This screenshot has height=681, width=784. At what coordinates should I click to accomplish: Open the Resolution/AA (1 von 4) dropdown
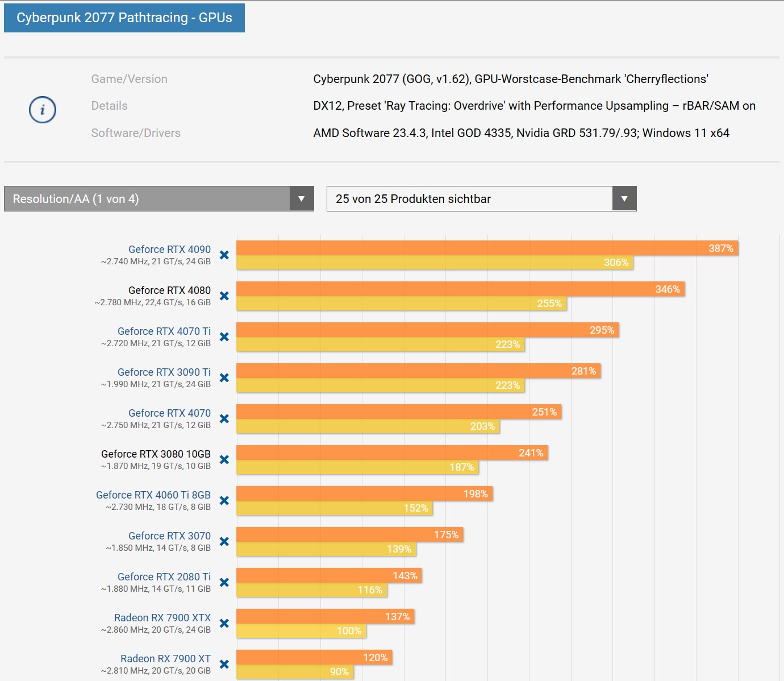(159, 199)
